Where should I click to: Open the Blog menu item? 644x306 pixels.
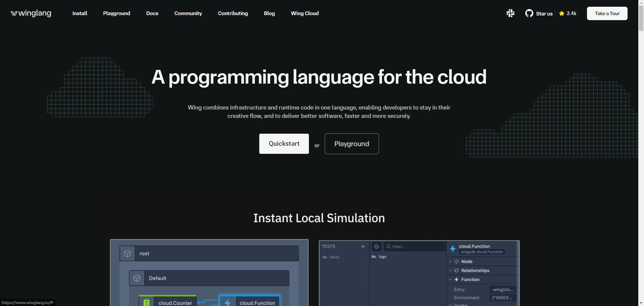269,13
